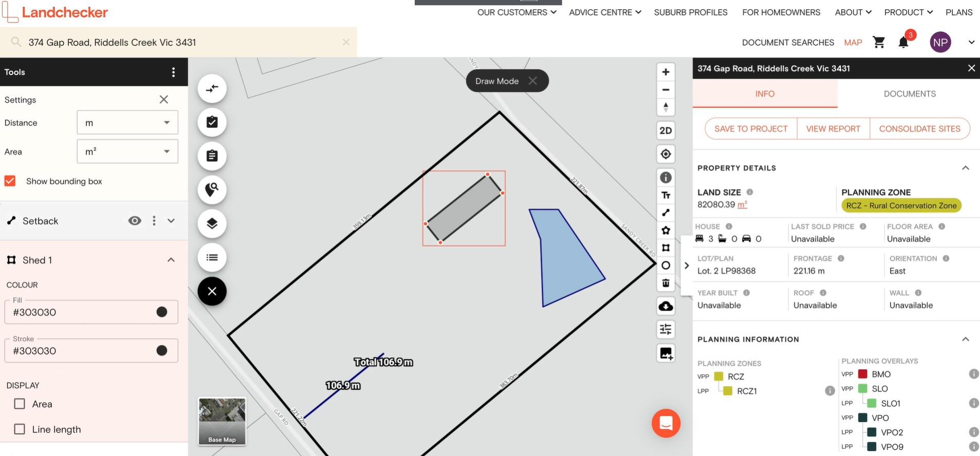Switch to the Documents tab
This screenshot has height=456, width=980.
click(x=910, y=93)
